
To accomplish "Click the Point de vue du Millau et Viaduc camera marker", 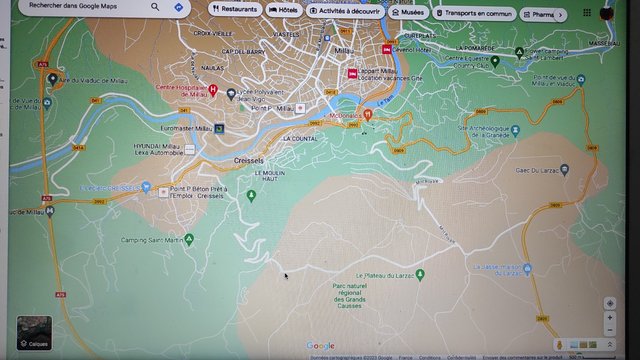I will click(x=581, y=79).
